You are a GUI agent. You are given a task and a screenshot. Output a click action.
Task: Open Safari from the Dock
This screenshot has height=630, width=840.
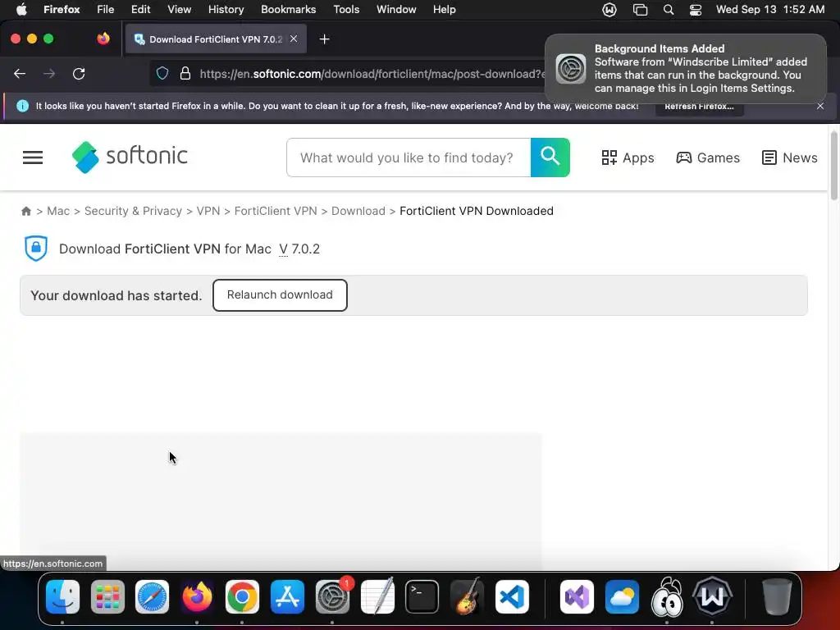click(x=152, y=597)
